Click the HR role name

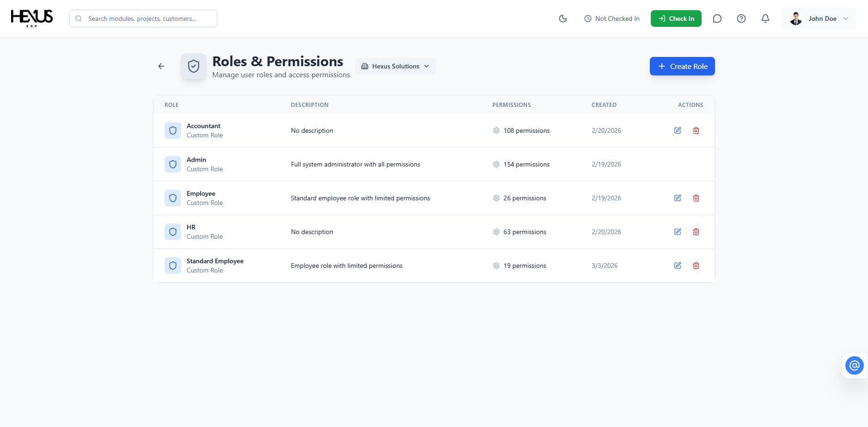pyautogui.click(x=191, y=227)
